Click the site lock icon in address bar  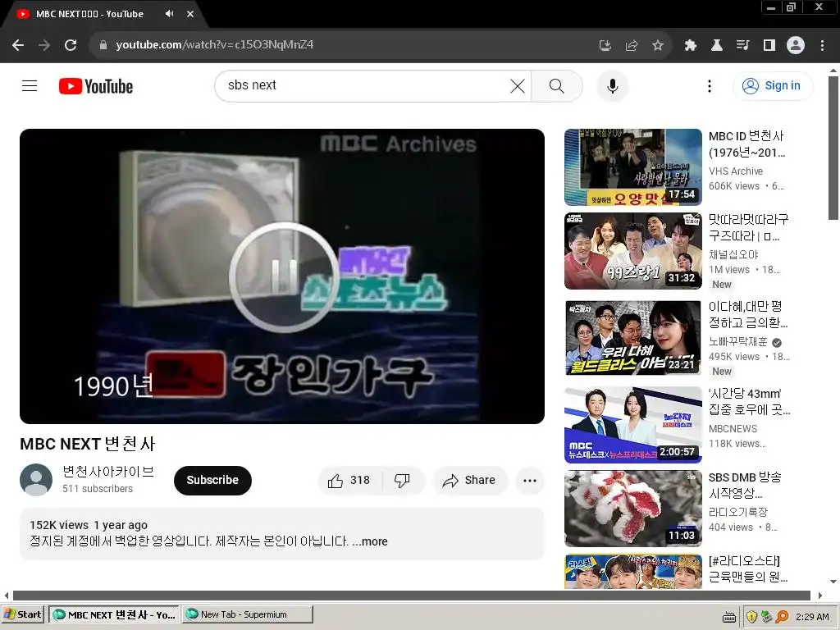pyautogui.click(x=103, y=45)
